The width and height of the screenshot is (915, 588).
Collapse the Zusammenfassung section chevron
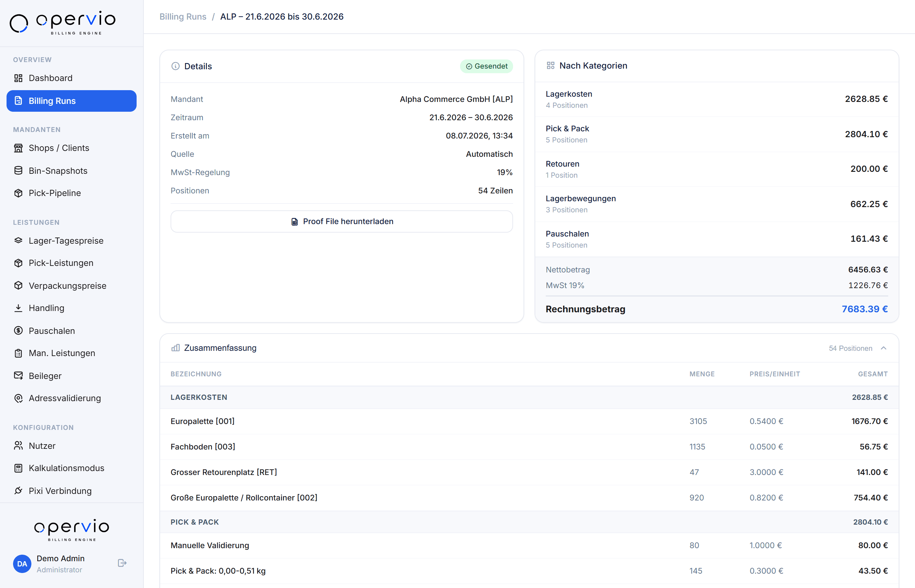(883, 348)
